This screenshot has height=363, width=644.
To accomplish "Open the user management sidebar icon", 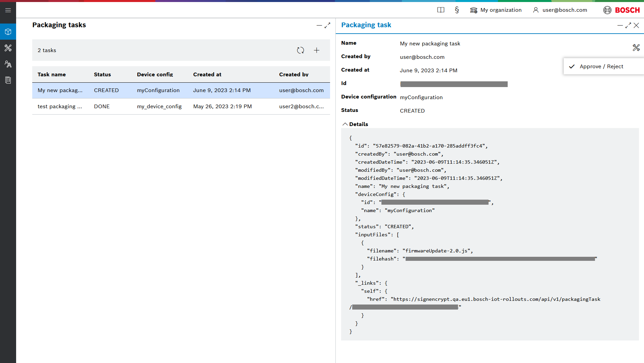I will tap(8, 64).
